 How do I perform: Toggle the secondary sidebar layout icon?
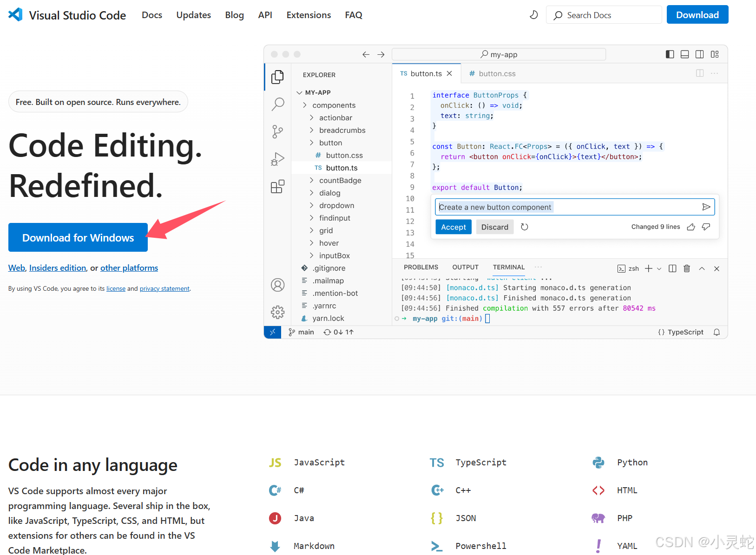tap(699, 54)
